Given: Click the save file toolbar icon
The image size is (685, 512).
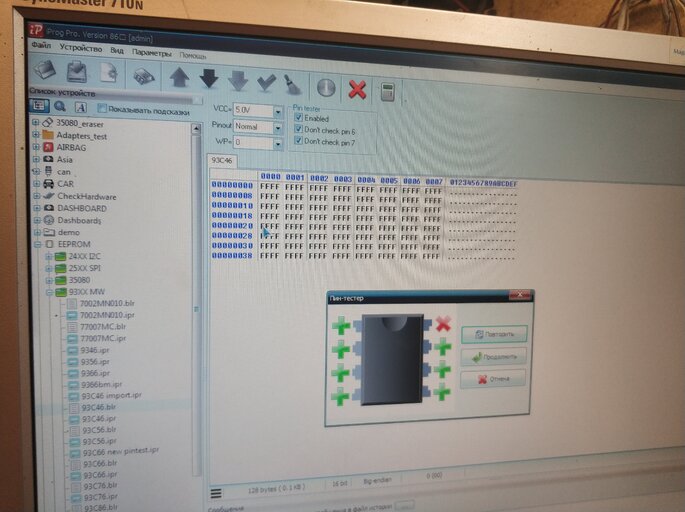Looking at the screenshot, I should click(x=77, y=72).
